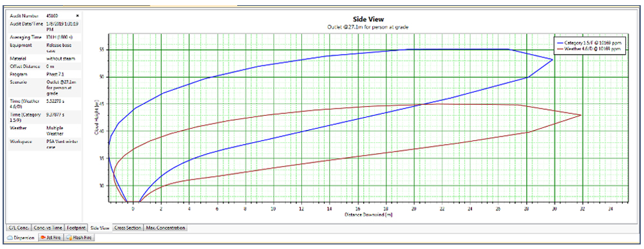Switch to the Conc vs Time tab
Viewport: 644px width, 249px height.
[x=48, y=228]
